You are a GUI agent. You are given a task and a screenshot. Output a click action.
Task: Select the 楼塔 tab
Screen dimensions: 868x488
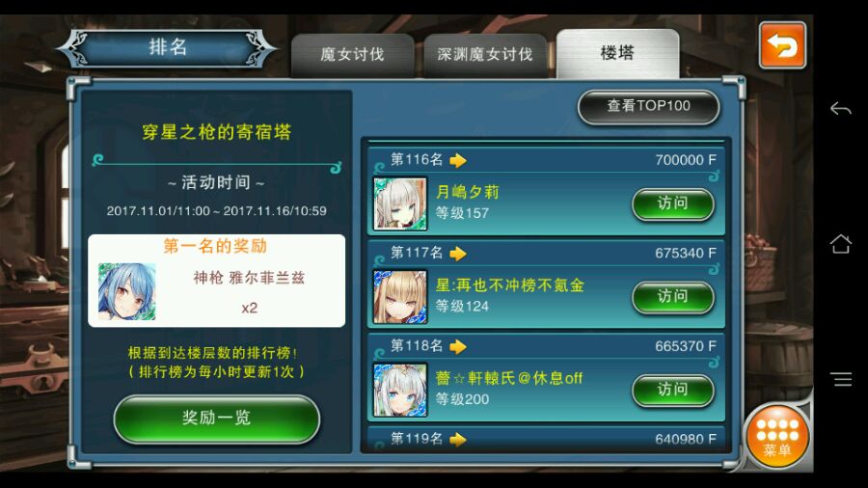617,54
